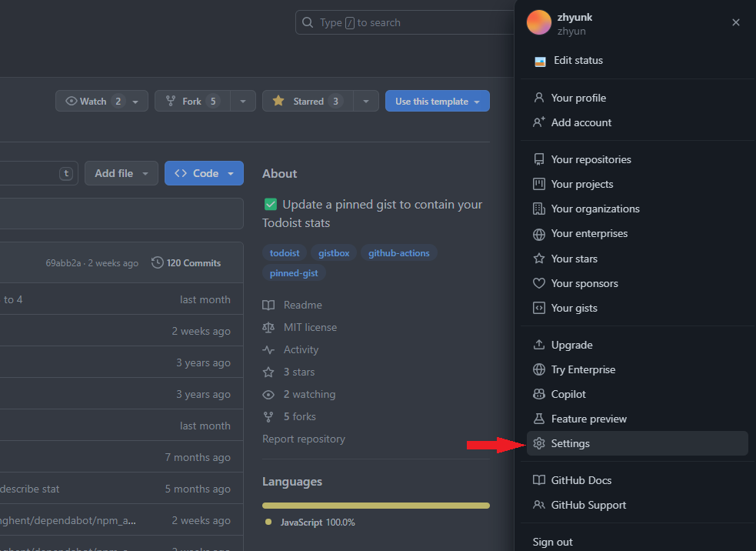Click the pinned-gist topic tag
756x551 pixels.
(294, 273)
